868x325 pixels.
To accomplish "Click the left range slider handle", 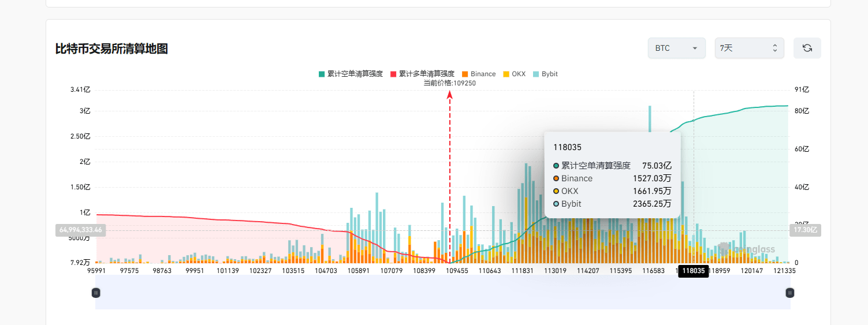I will 96,293.
